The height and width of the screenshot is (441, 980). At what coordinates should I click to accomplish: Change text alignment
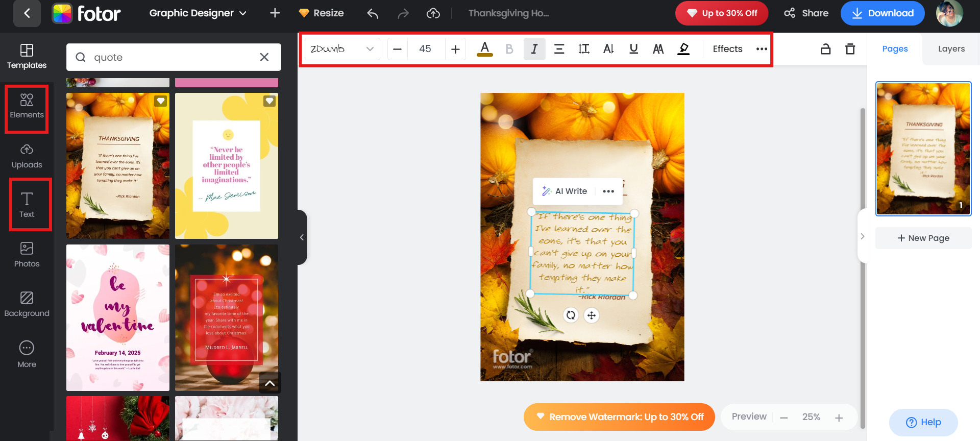(559, 49)
